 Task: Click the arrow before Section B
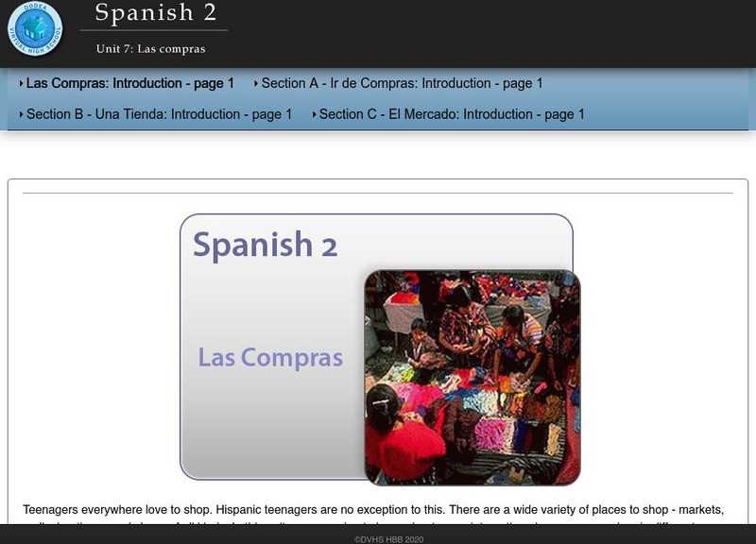21,114
